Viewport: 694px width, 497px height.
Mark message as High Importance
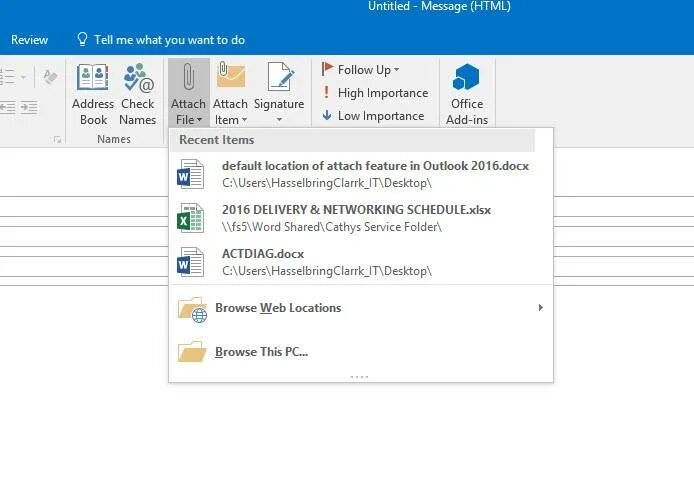point(375,93)
